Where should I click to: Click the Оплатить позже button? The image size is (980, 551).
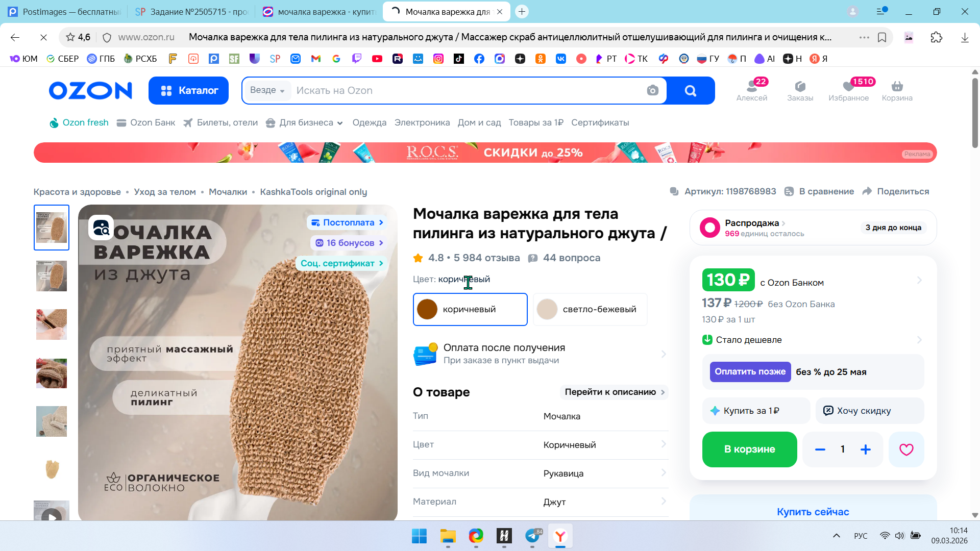[750, 372]
